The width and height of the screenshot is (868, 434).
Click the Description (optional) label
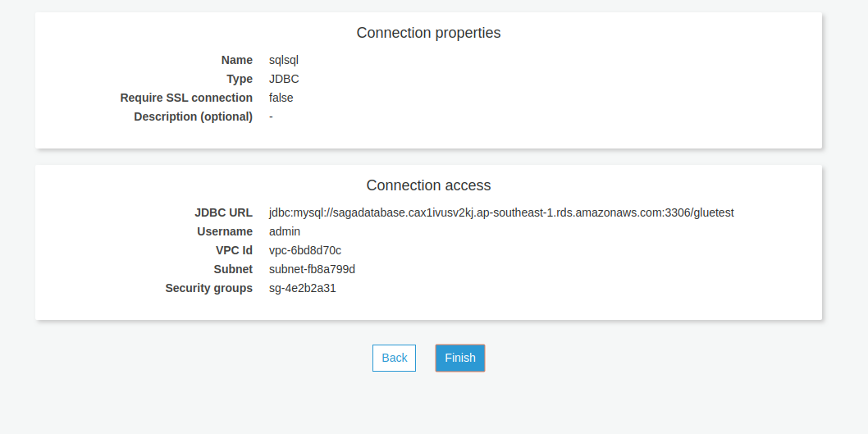(194, 116)
